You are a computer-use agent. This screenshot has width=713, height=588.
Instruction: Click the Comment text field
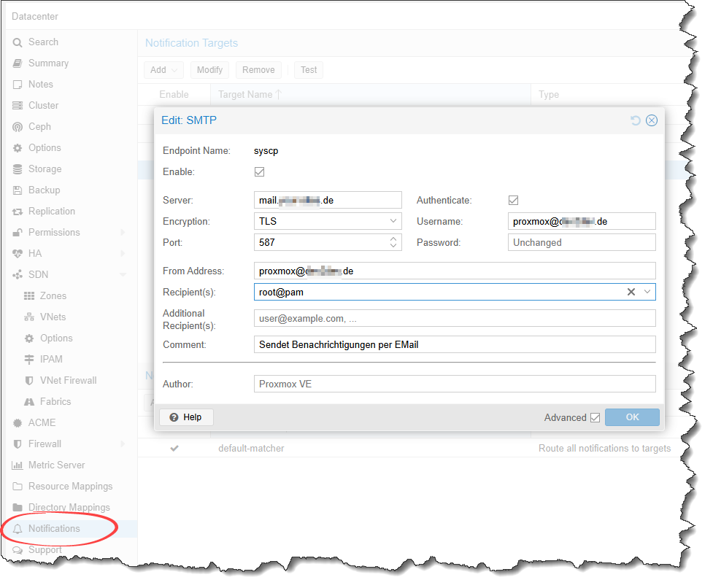pyautogui.click(x=455, y=345)
